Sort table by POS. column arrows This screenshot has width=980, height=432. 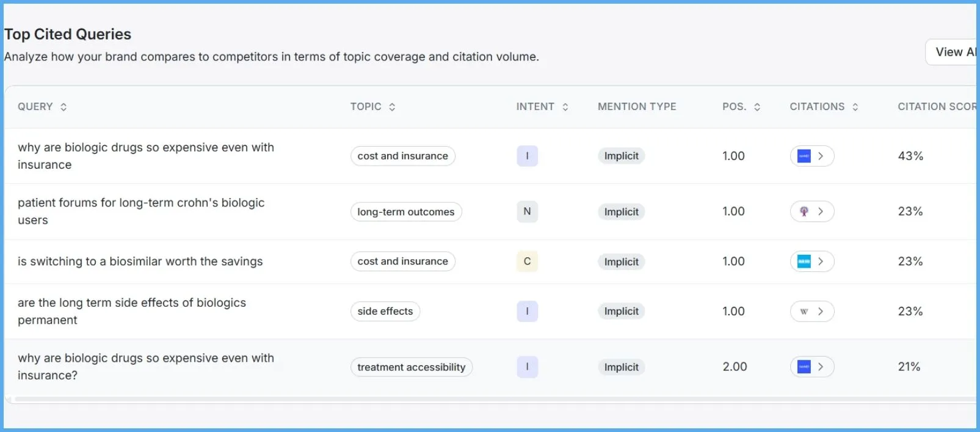point(757,107)
